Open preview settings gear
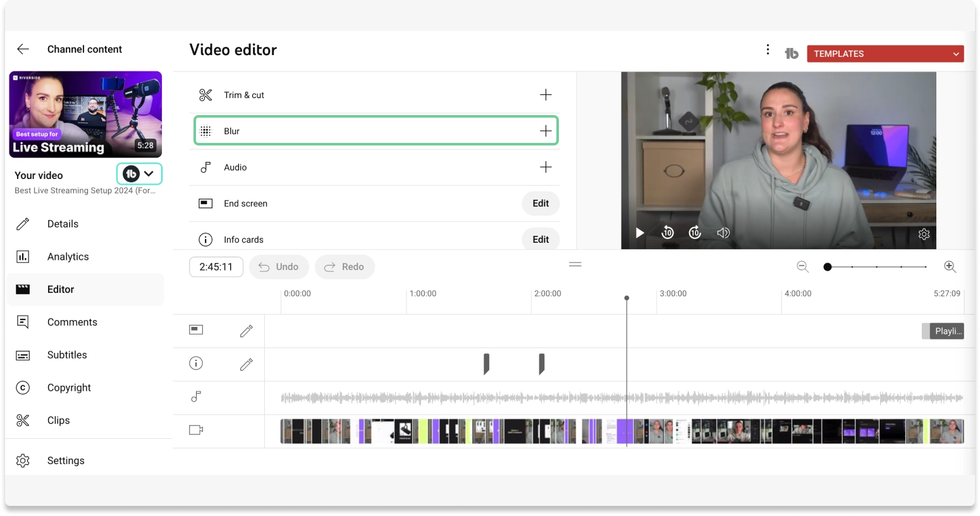The image size is (980, 516). (x=924, y=234)
